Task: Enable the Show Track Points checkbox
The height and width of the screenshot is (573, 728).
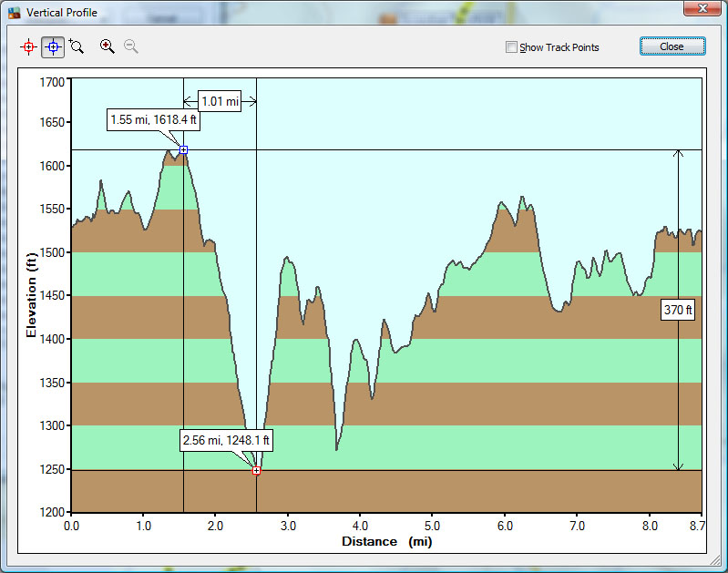Action: coord(512,46)
